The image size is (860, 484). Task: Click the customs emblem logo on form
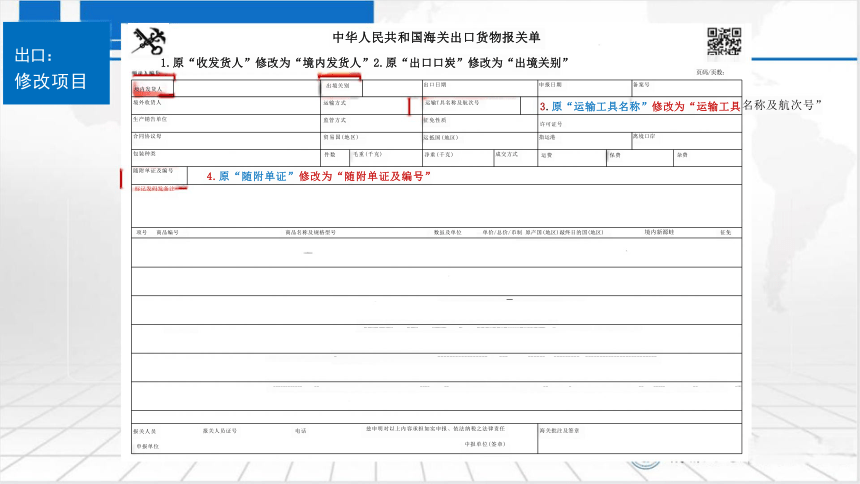point(149,42)
